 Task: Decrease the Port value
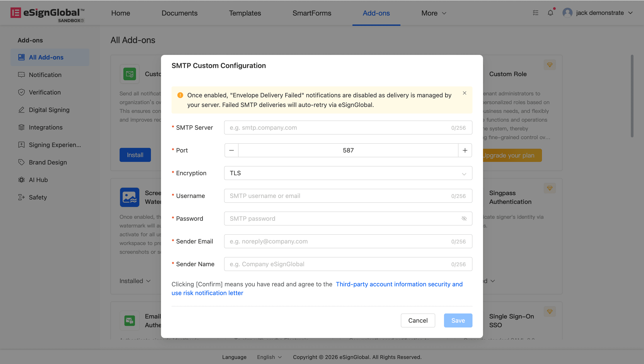232,150
